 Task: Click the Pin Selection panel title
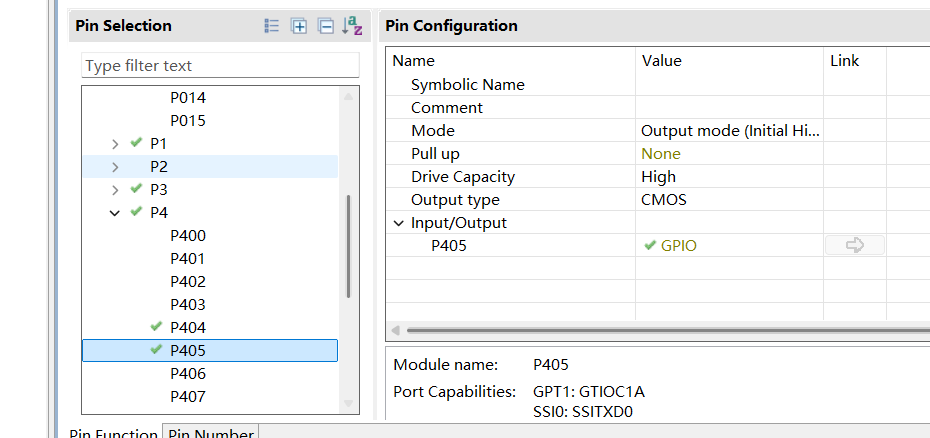pyautogui.click(x=123, y=26)
